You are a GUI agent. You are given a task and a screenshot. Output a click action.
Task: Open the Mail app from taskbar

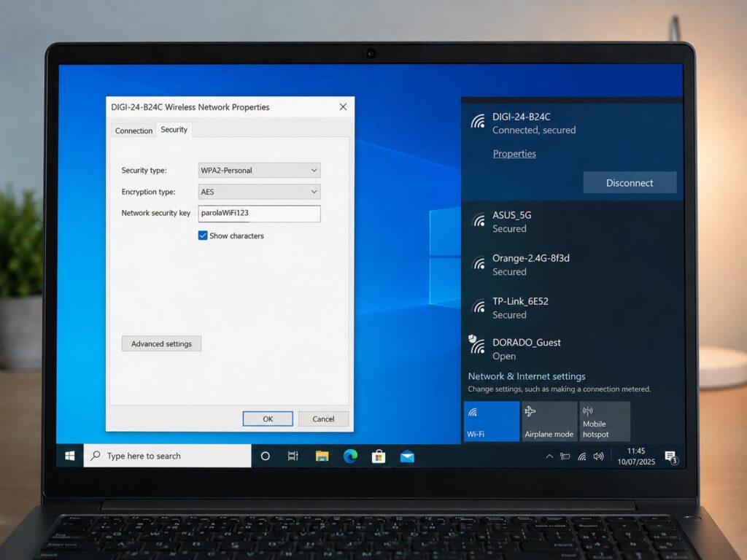pos(407,456)
